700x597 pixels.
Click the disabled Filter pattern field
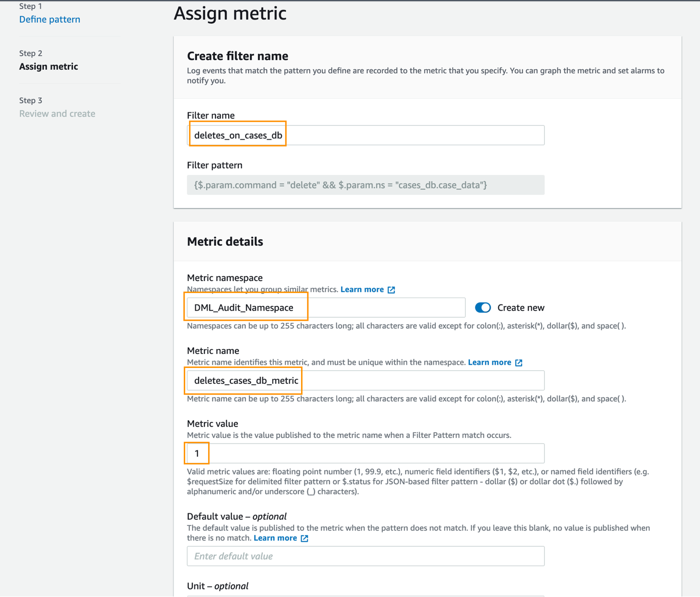366,185
